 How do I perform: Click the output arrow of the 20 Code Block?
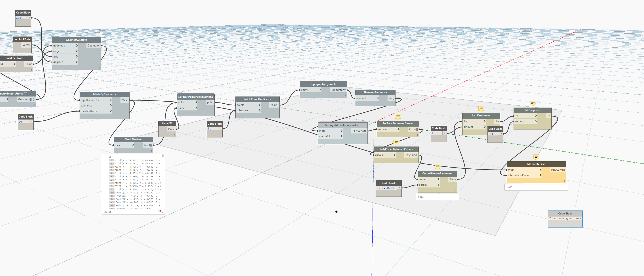pos(31,122)
